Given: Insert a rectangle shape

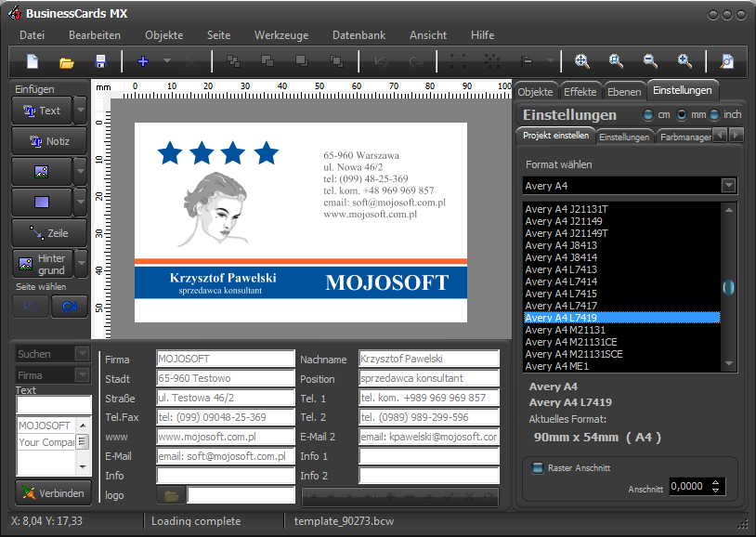Looking at the screenshot, I should pyautogui.click(x=42, y=203).
